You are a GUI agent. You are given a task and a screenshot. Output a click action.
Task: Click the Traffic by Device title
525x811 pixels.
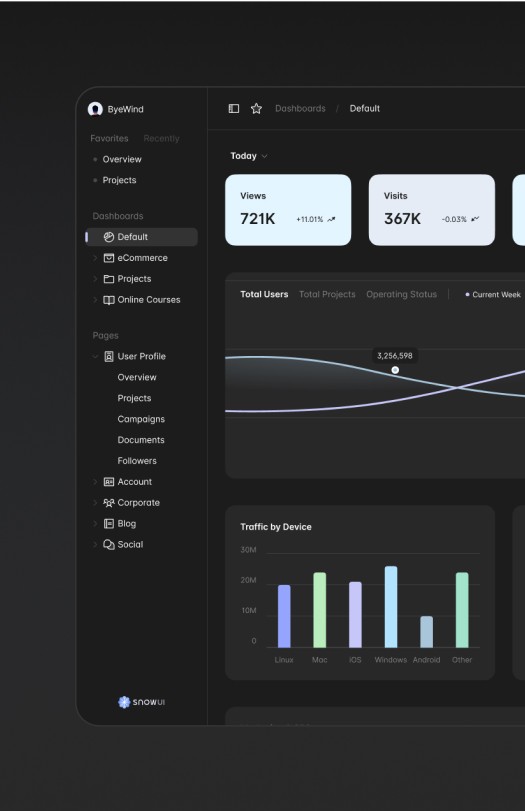coord(276,527)
